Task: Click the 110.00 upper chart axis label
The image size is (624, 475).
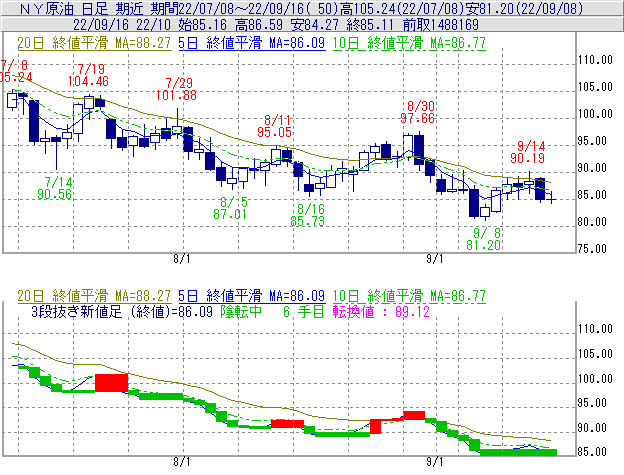Action: 595,60
